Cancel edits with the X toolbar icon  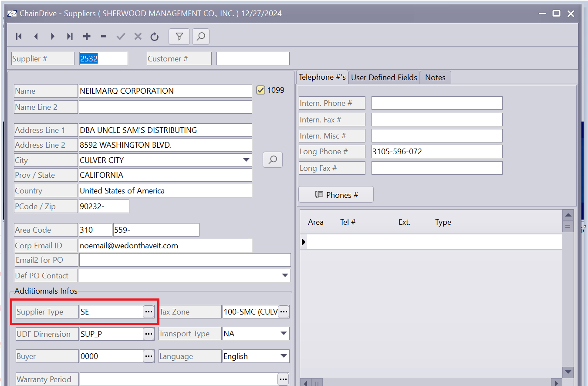(x=138, y=37)
